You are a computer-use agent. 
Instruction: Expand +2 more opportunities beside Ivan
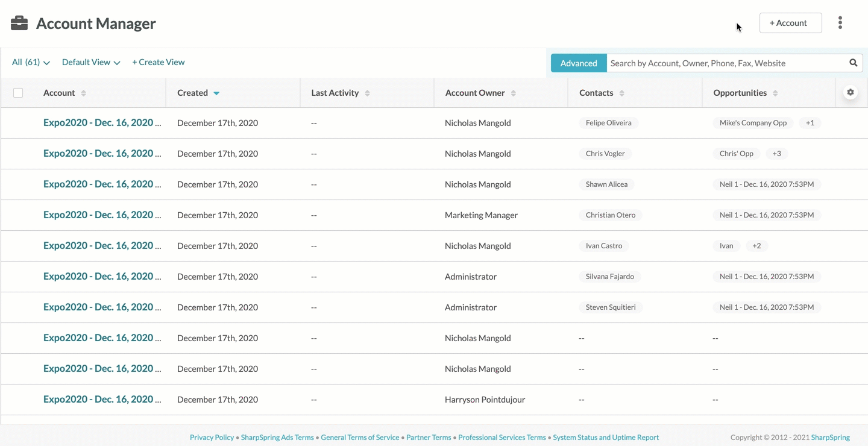pyautogui.click(x=756, y=246)
